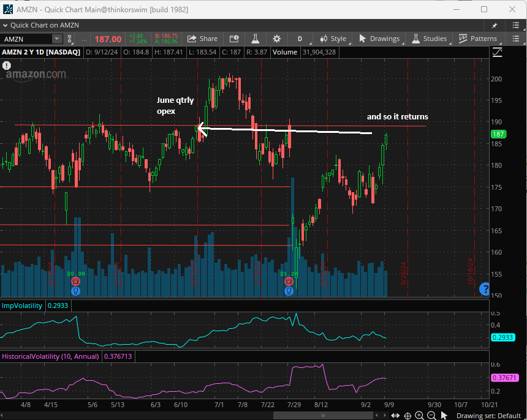Open the blue help question mark
This screenshot has height=420, width=527.
point(485,289)
